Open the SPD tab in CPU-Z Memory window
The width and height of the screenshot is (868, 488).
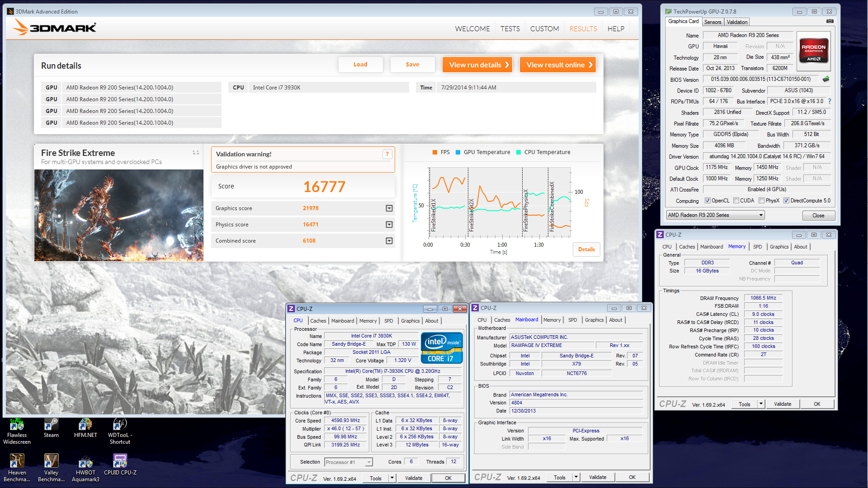(x=758, y=247)
